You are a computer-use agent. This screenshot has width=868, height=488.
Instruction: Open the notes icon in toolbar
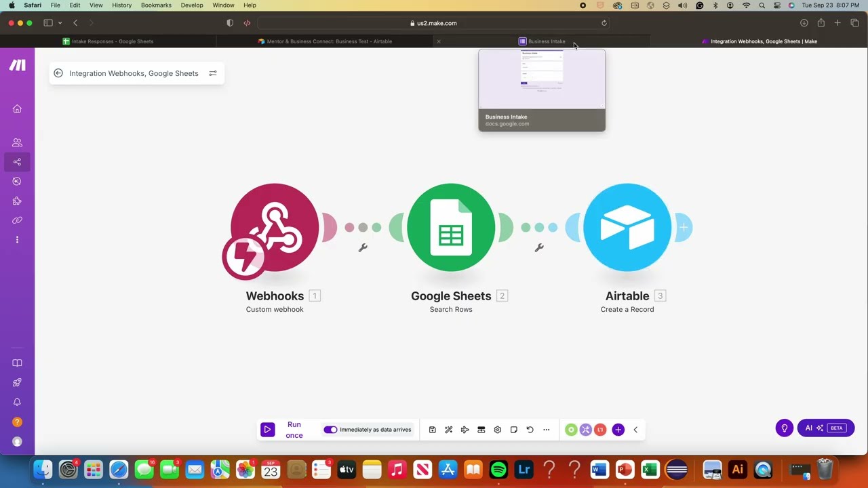[513, 430]
